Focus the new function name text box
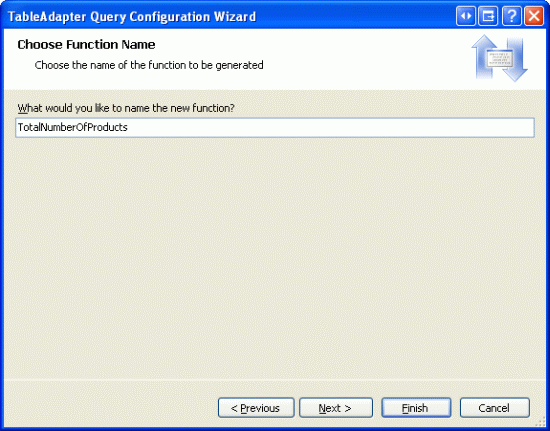The width and height of the screenshot is (550, 431). 275,127
